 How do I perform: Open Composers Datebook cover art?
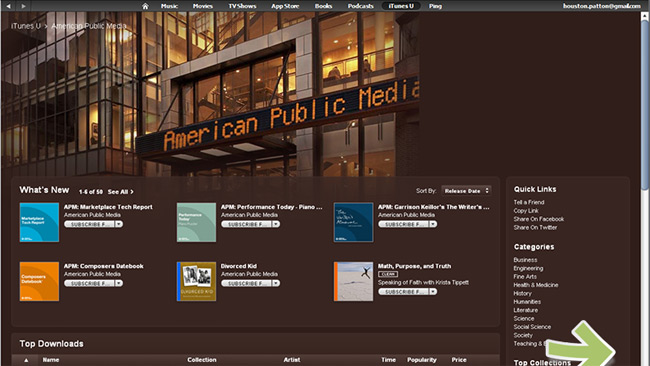tap(39, 281)
